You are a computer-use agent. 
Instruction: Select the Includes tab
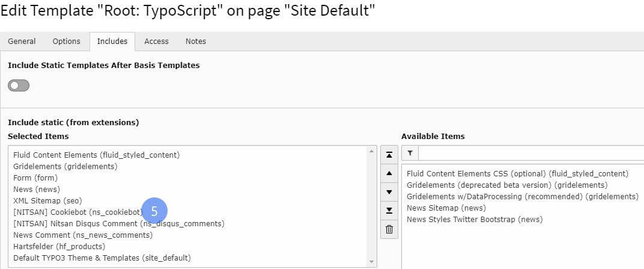click(112, 41)
